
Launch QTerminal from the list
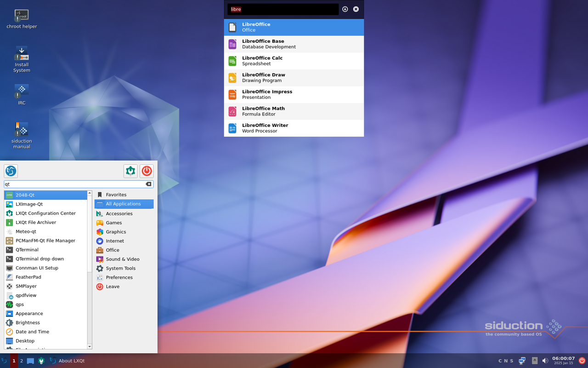coord(45,250)
